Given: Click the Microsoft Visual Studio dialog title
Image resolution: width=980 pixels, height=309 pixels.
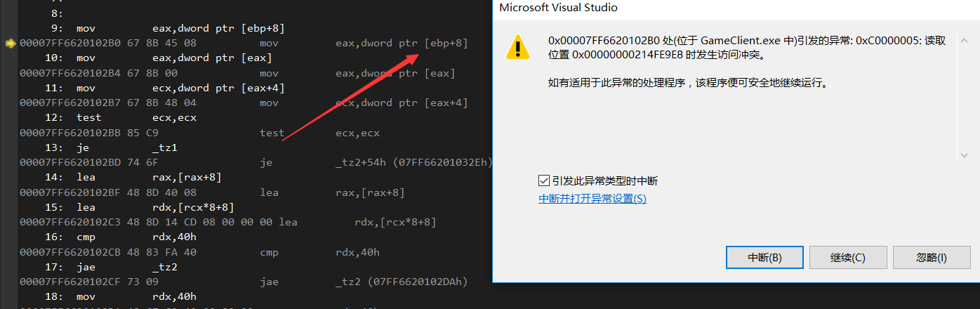Looking at the screenshot, I should tap(558, 8).
